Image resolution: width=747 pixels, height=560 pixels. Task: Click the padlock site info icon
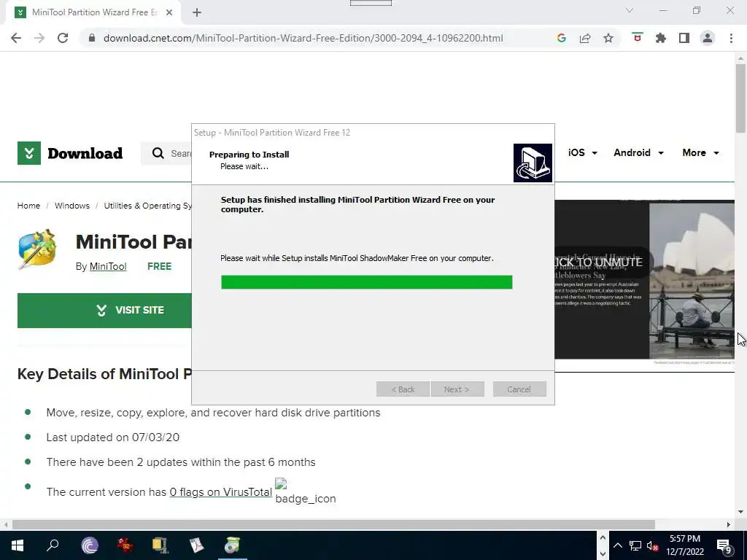pyautogui.click(x=92, y=38)
